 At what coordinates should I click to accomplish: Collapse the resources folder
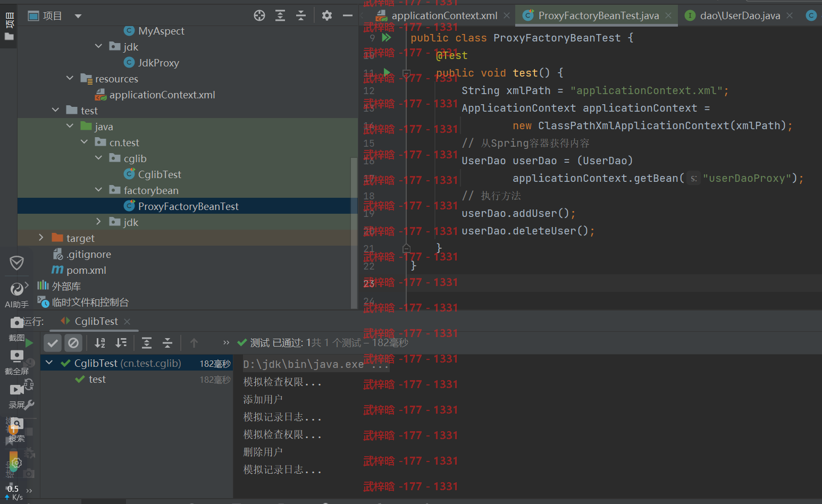coord(70,79)
